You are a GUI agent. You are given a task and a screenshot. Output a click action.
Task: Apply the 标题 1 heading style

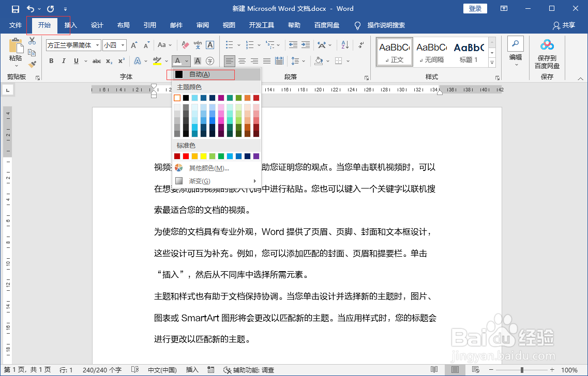(x=469, y=52)
